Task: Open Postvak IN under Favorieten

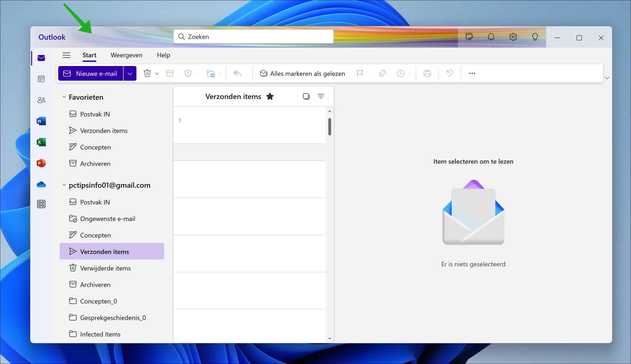Action: click(x=112, y=114)
